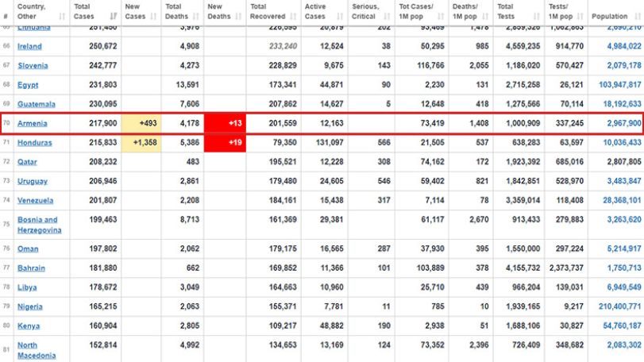Sort by Serious, Critical column icon

387,17
